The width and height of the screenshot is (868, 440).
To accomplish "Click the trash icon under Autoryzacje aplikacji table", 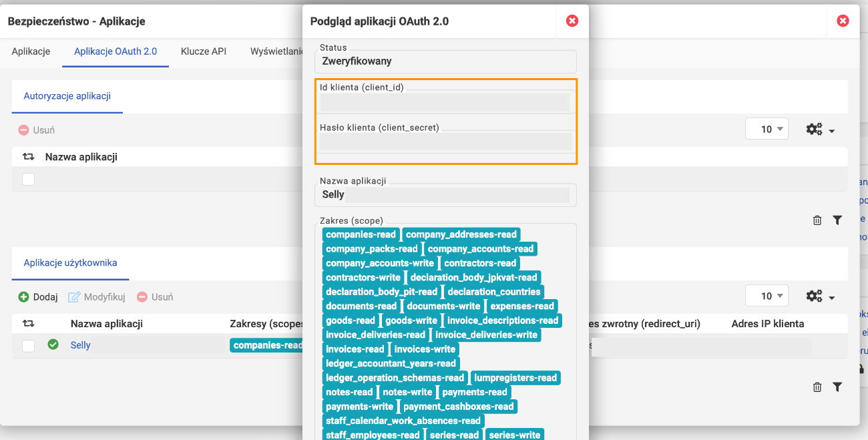I will (x=817, y=220).
